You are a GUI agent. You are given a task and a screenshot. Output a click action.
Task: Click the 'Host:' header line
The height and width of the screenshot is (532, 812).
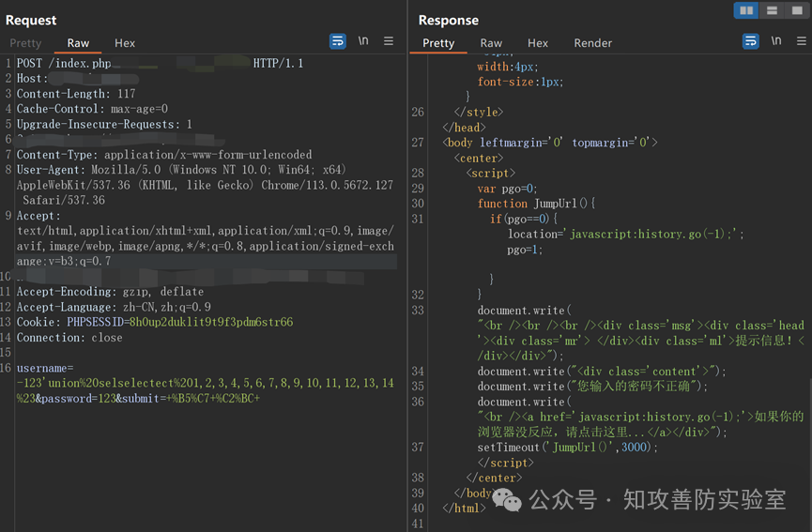(32, 79)
